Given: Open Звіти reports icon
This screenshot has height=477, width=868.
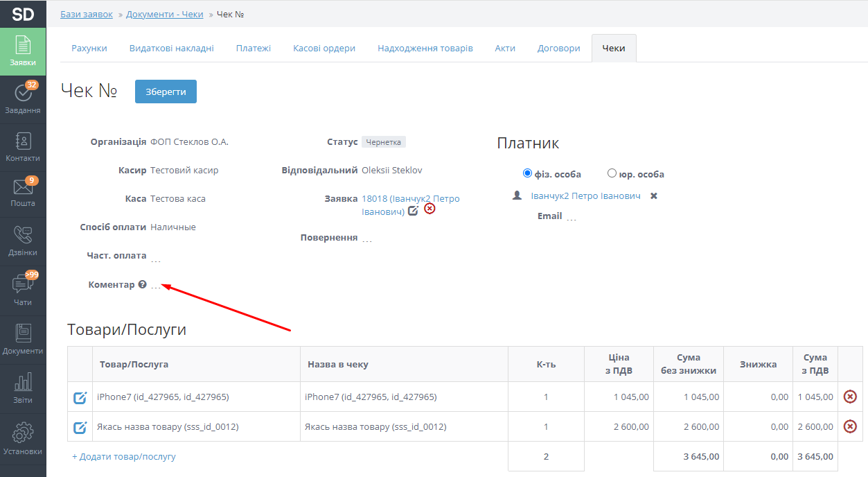Looking at the screenshot, I should click(23, 389).
